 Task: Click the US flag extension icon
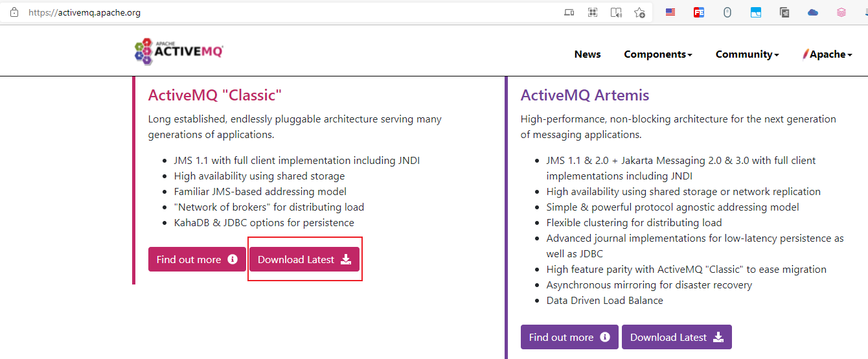point(670,12)
